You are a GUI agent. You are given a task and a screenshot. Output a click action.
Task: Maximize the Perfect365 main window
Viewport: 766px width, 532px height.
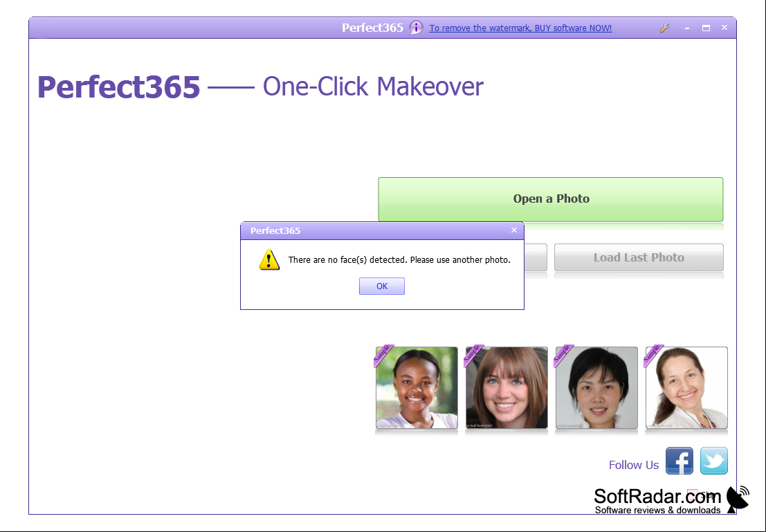click(706, 28)
